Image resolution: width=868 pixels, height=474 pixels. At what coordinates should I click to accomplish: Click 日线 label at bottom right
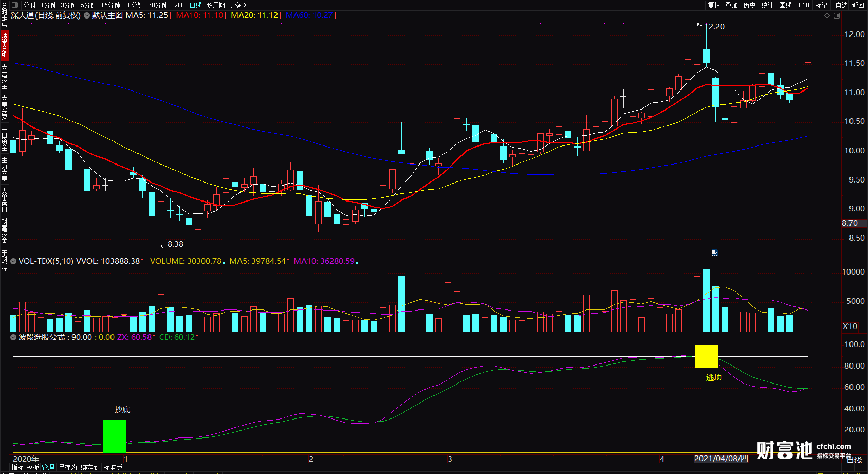(854, 460)
